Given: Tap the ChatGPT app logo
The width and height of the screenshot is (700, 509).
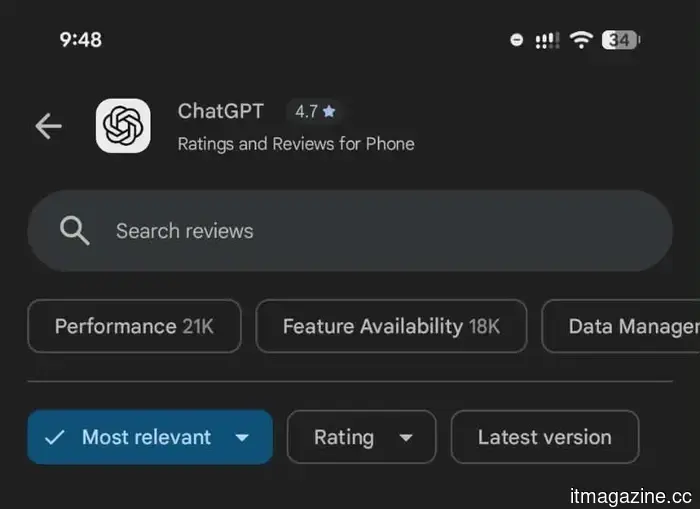Looking at the screenshot, I should (123, 126).
